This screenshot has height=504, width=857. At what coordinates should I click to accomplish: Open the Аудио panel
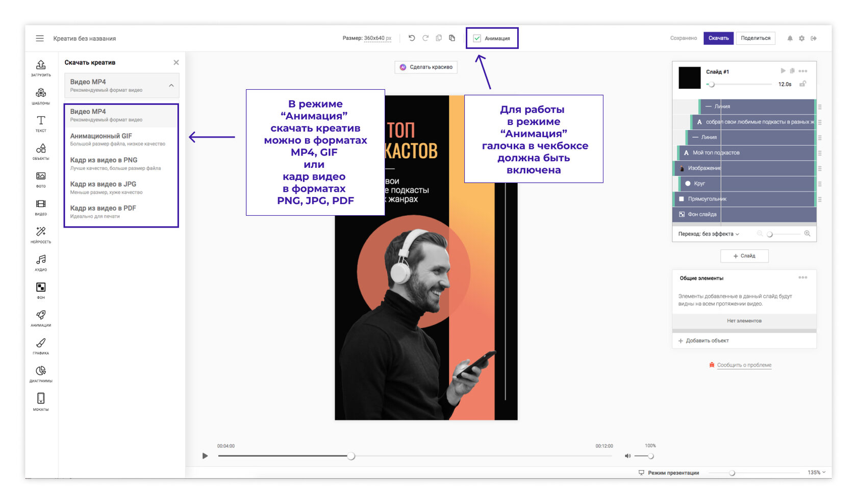[41, 262]
